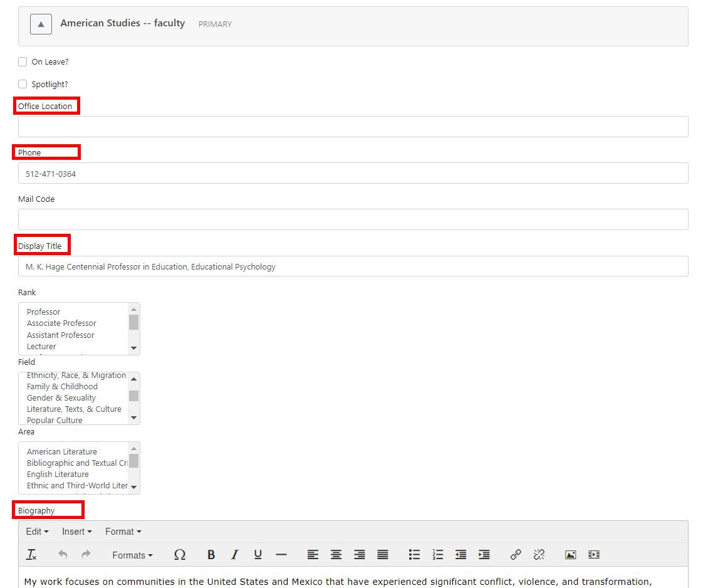Select English Literature area

(x=58, y=474)
